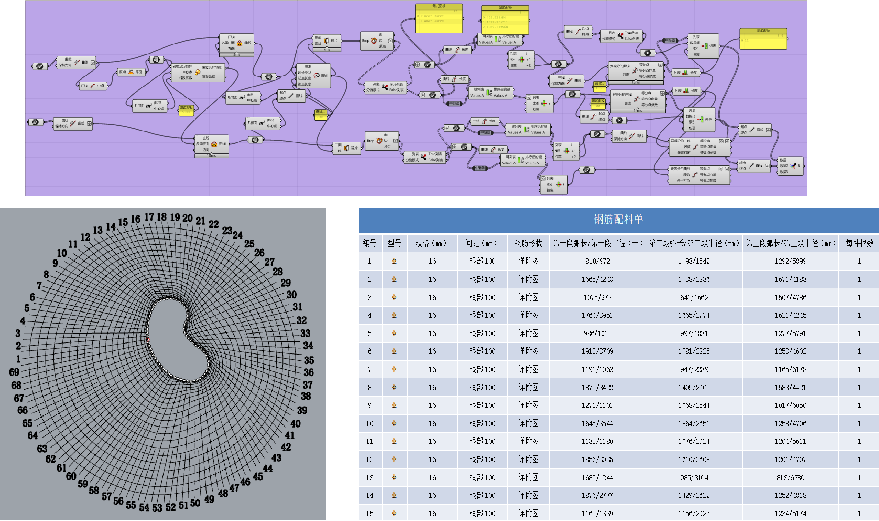Viewport: 879px width, 521px height.
Task: Click the blue 钢筋配料单 table header
Action: pyautogui.click(x=619, y=220)
